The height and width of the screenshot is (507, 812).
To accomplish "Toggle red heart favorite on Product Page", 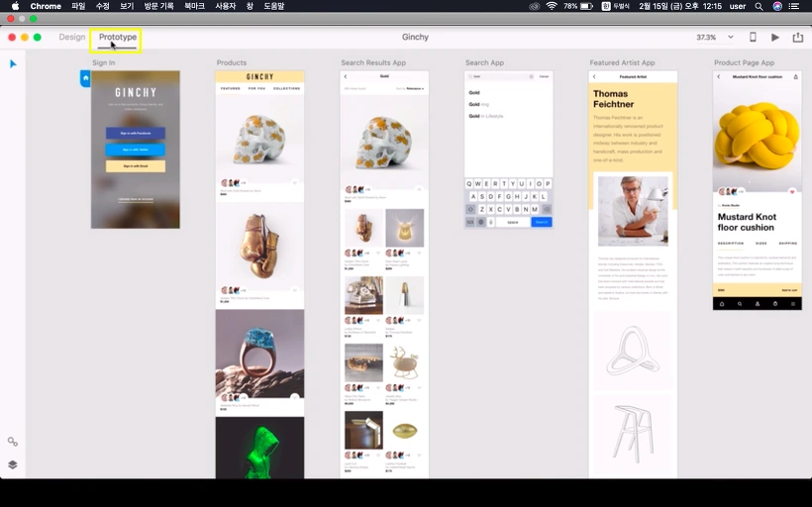I will [792, 192].
